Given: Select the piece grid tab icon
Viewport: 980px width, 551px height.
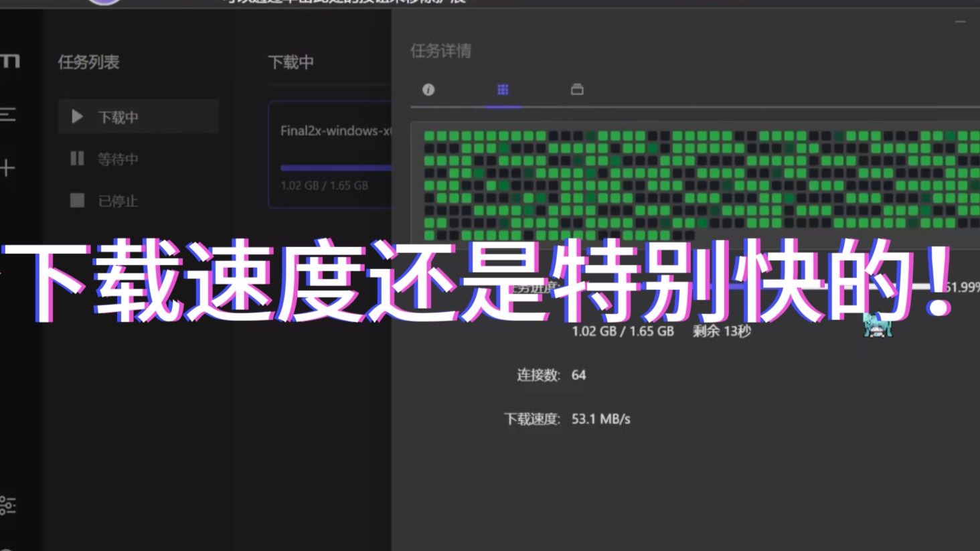Looking at the screenshot, I should 503,90.
